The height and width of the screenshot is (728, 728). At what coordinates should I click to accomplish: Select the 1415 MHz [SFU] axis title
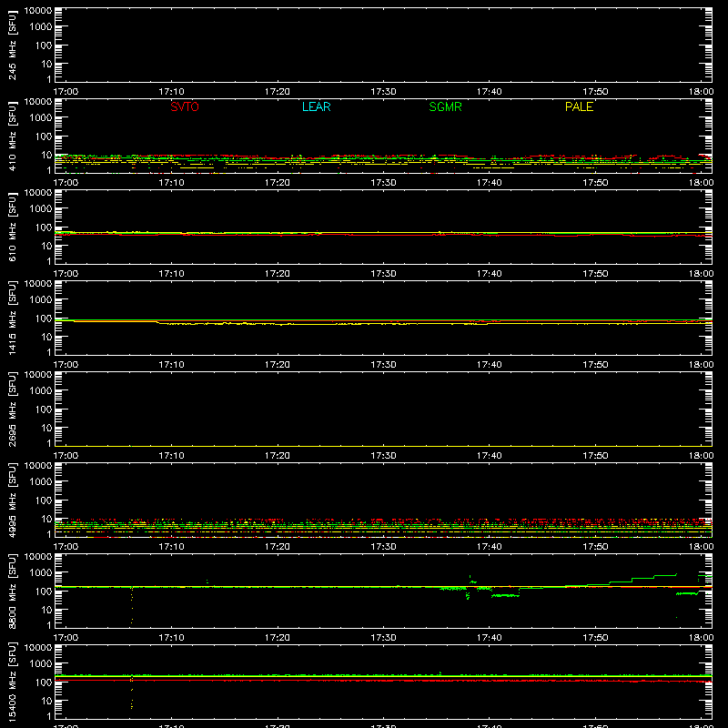point(12,318)
